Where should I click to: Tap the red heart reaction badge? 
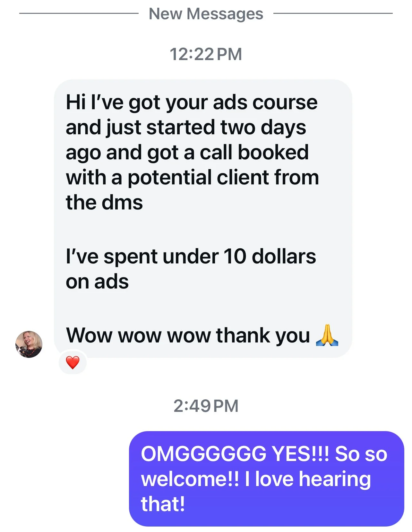click(73, 362)
